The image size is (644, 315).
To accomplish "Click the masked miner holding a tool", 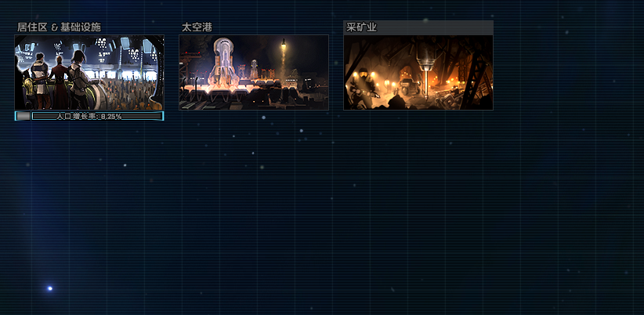I will pyautogui.click(x=363, y=89).
